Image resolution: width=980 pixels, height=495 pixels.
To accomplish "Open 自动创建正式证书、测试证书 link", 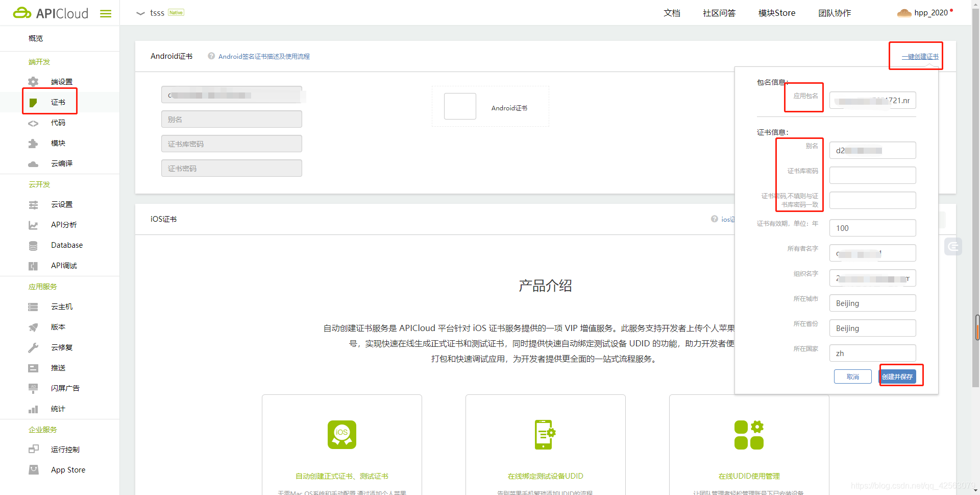I will (342, 476).
